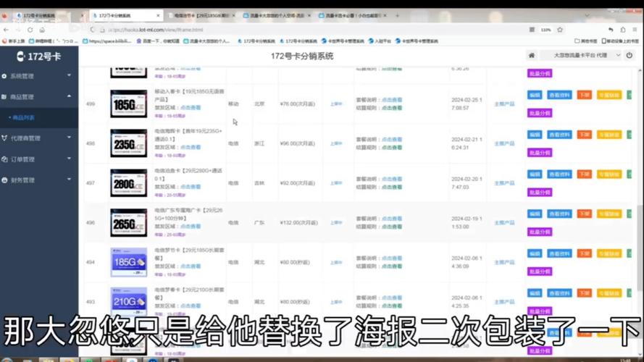Open the 新手上路 bookmark
The width and height of the screenshot is (644, 362).
(x=14, y=41)
